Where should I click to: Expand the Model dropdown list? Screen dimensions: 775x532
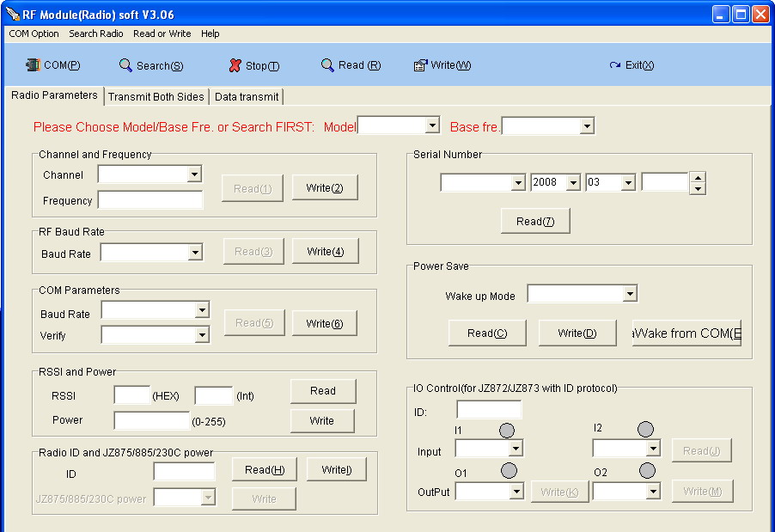[x=432, y=125]
